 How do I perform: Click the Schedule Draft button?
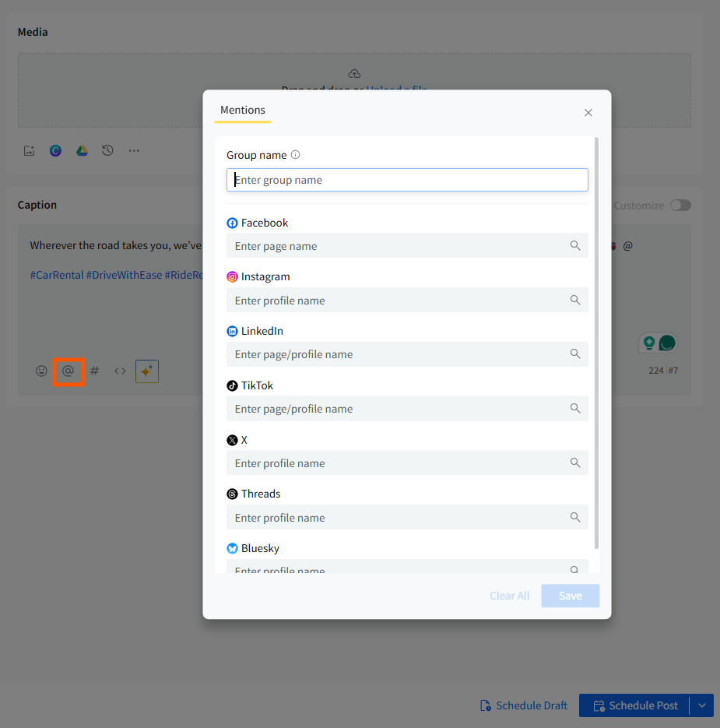[524, 705]
